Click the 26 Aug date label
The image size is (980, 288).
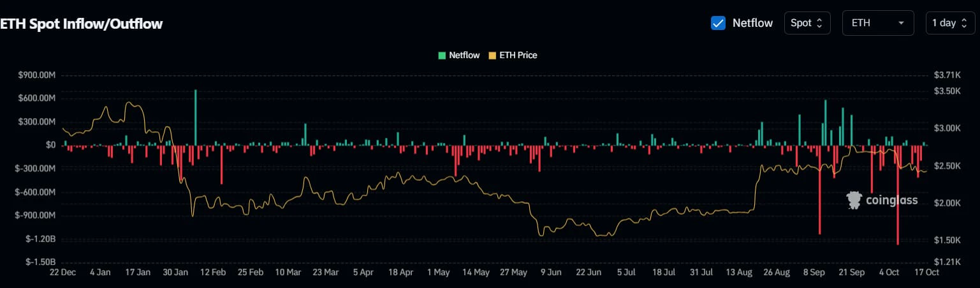point(777,272)
